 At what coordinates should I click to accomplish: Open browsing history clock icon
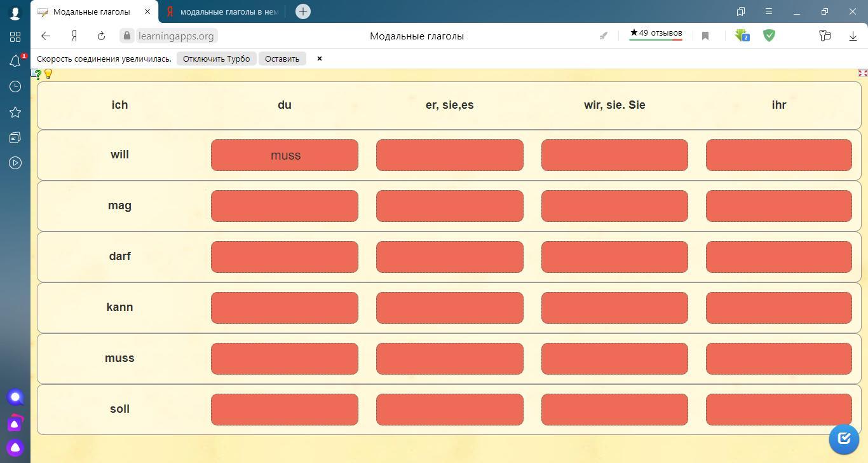[x=15, y=86]
